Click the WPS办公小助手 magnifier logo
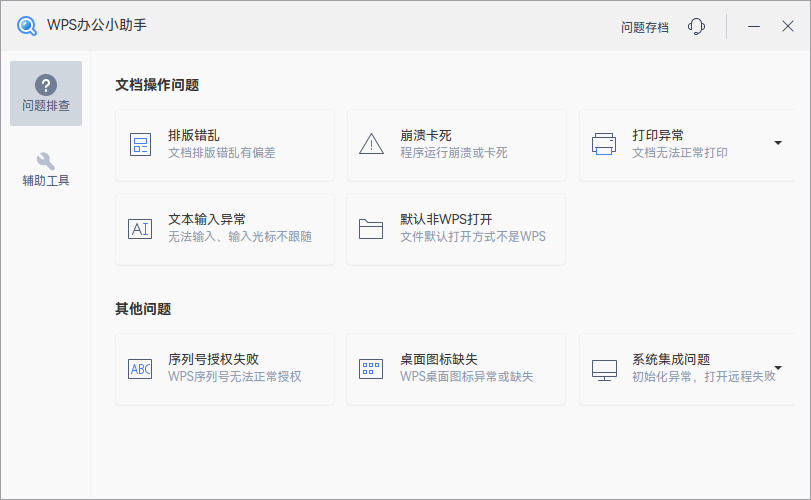Screen dimensions: 811x500 (26, 25)
